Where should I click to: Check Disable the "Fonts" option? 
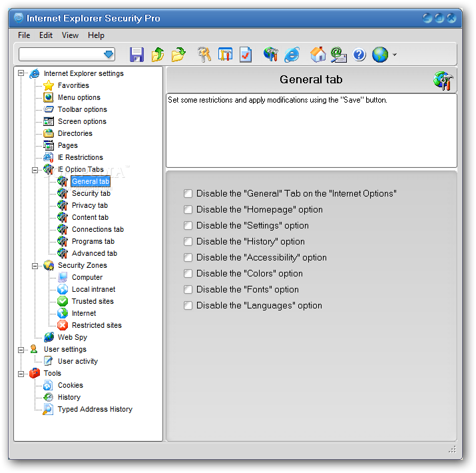click(188, 290)
